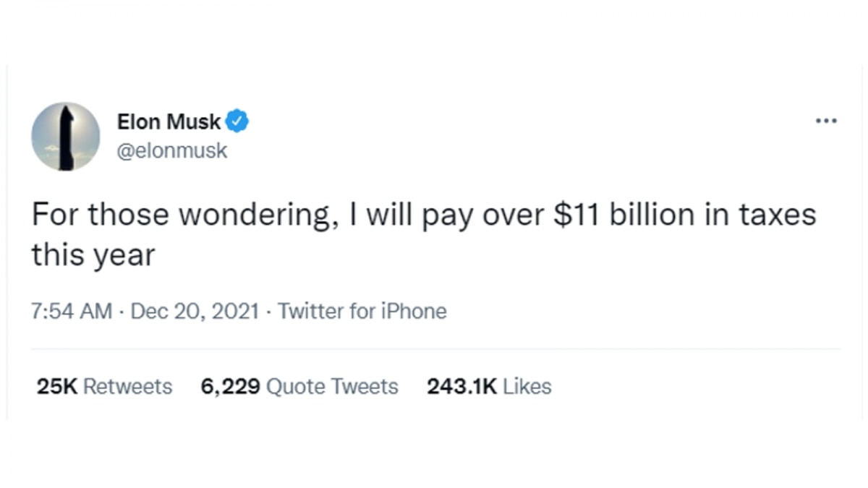868x488 pixels.
Task: Click the Twitter for iPhone source label
Action: click(x=362, y=312)
